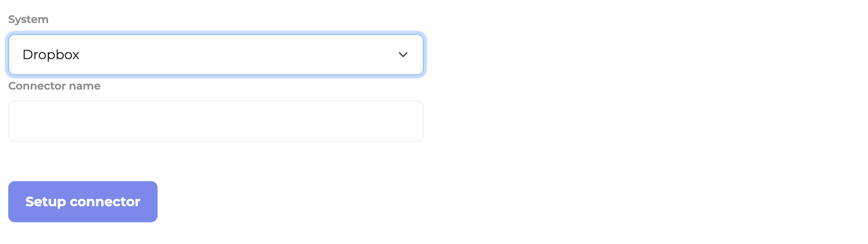This screenshot has width=868, height=244.
Task: Activate the text box below Connector name
Action: 216,121
